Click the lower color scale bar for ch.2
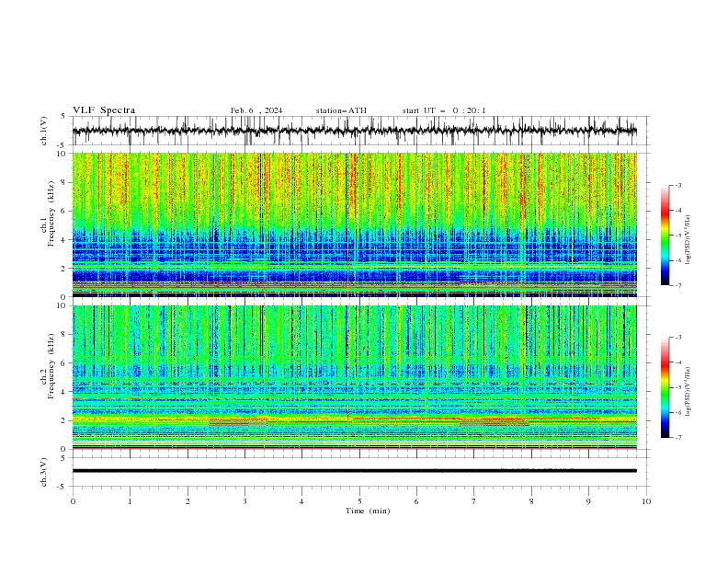Viewport: 728px width, 563px height. 665,387
